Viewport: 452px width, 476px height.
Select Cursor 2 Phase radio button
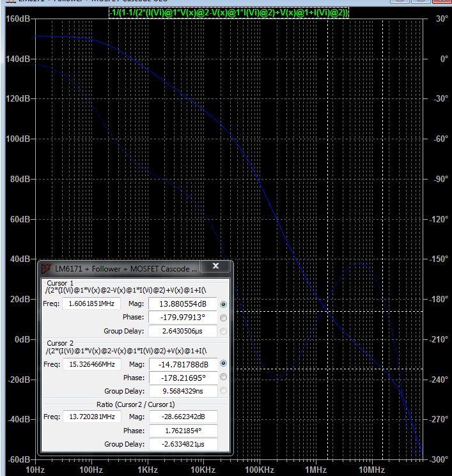224,377
